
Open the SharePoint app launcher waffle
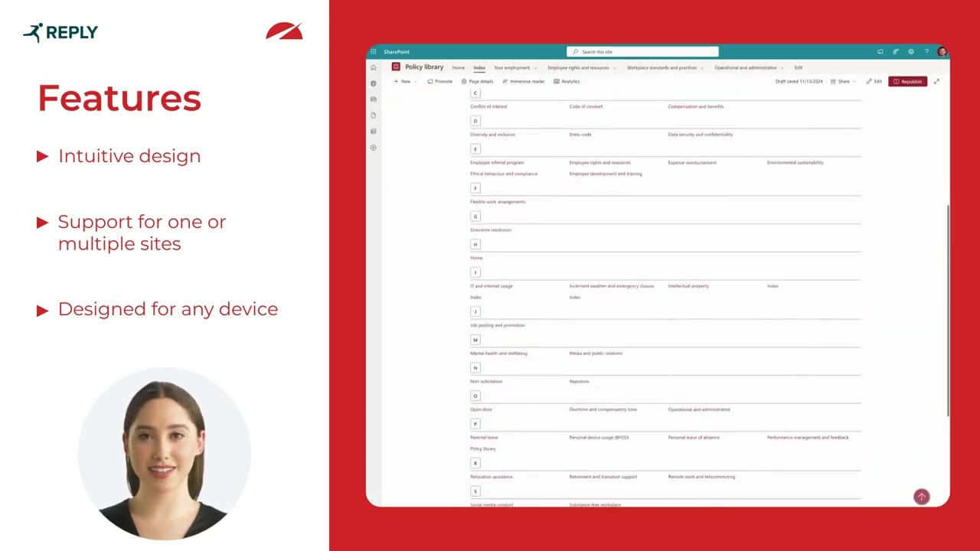373,52
